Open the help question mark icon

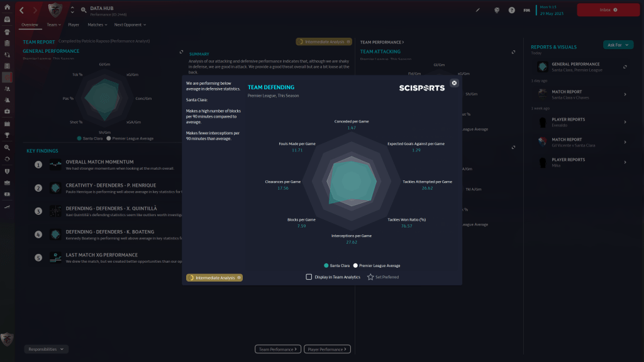[x=511, y=10]
